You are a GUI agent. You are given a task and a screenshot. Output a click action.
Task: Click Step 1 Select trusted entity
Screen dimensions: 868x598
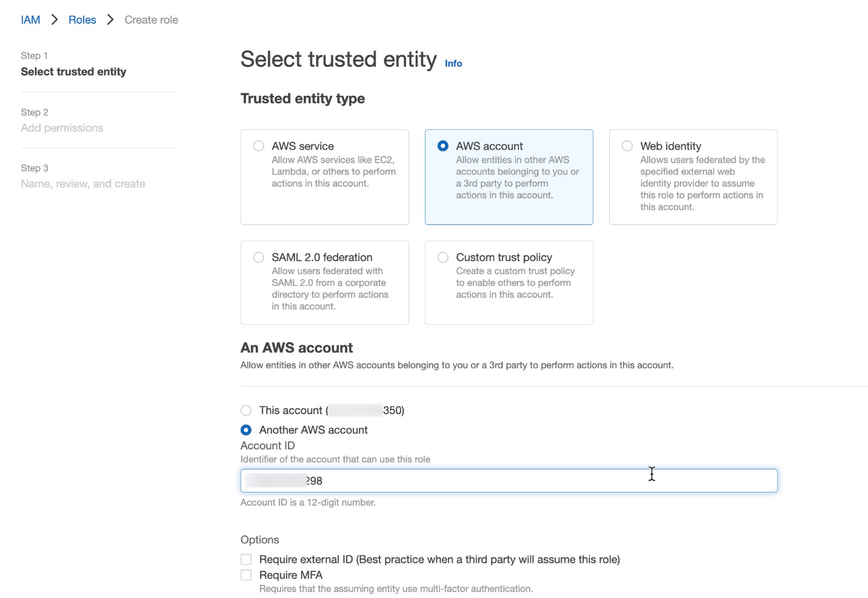coord(73,71)
